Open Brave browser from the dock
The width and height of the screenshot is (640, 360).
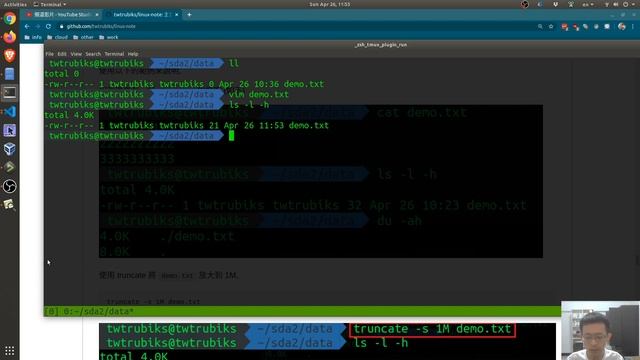tap(9, 56)
